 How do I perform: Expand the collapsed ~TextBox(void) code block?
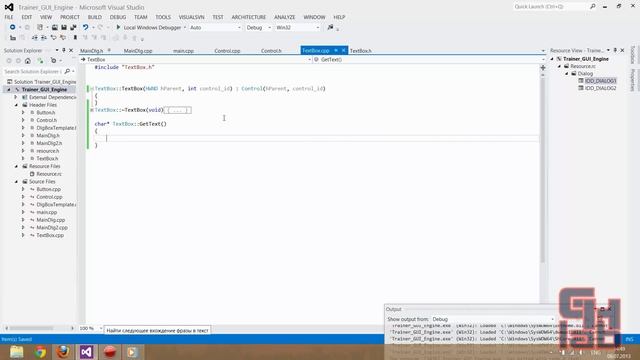coord(92,110)
